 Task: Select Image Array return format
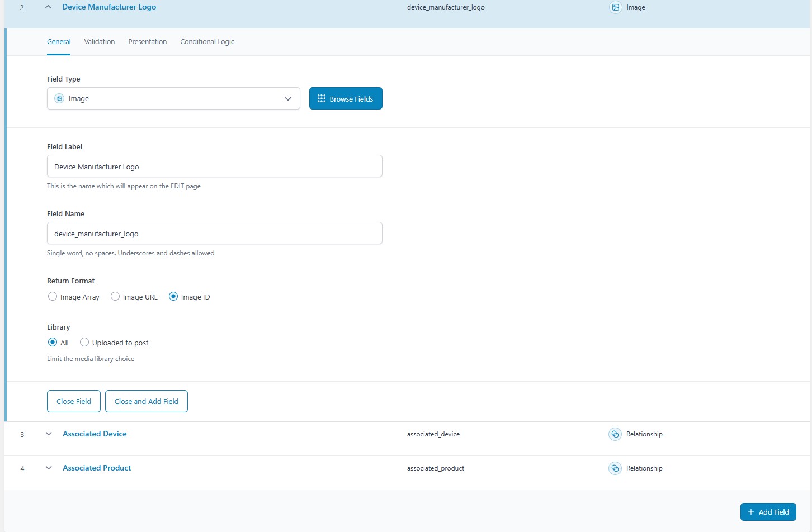53,296
